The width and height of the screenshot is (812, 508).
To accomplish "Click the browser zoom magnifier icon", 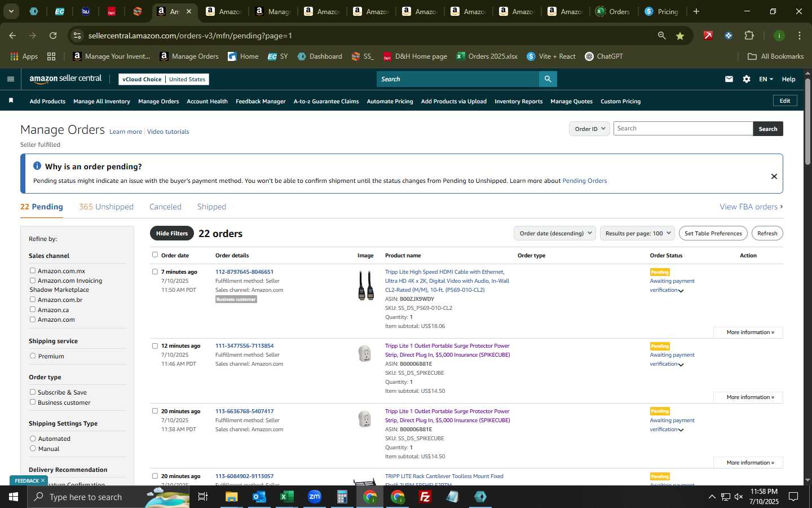I will point(661,36).
